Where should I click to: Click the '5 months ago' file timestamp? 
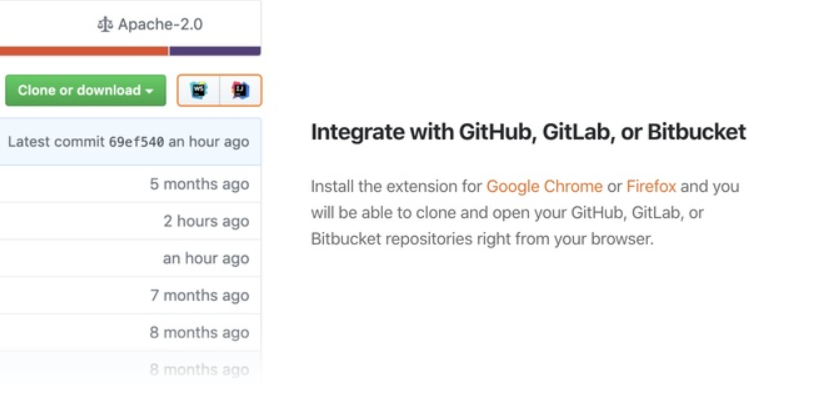[200, 184]
